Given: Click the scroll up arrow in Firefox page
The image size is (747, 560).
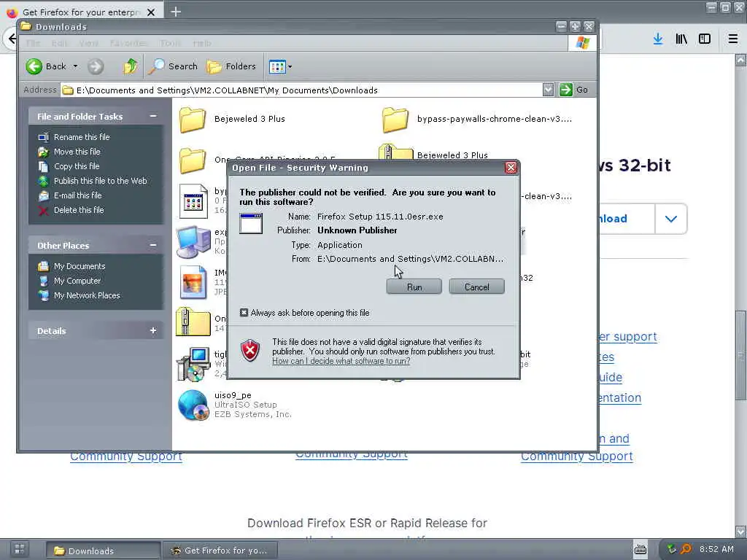Looking at the screenshot, I should pyautogui.click(x=740, y=61).
